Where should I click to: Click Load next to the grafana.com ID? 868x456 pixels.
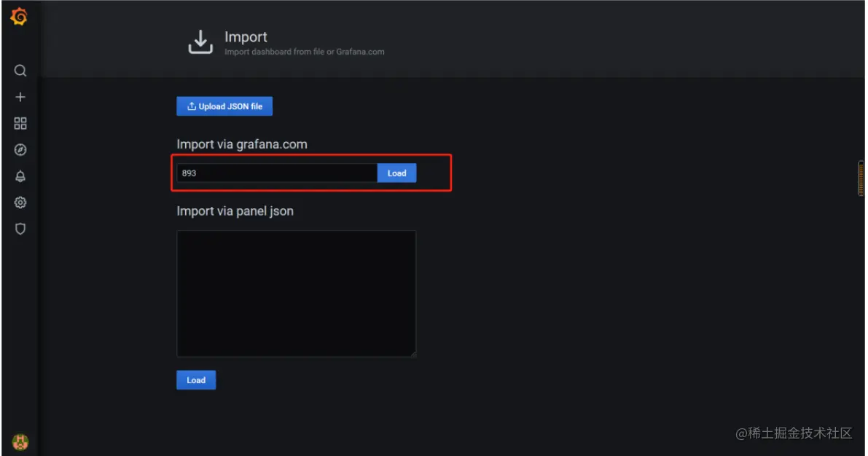pyautogui.click(x=396, y=173)
